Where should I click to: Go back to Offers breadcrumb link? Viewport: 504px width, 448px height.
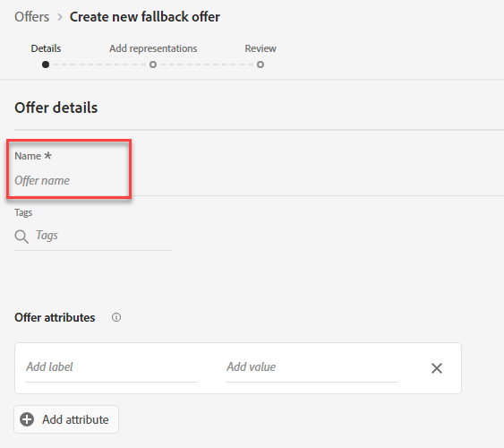coord(32,17)
